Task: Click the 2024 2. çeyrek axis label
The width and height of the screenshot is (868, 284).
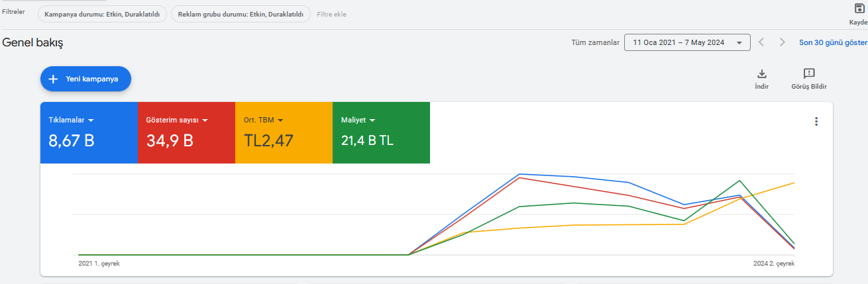Action: [x=774, y=263]
